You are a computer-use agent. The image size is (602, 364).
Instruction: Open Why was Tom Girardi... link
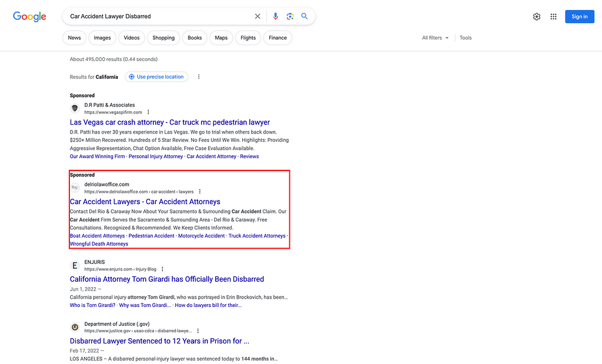(x=145, y=305)
